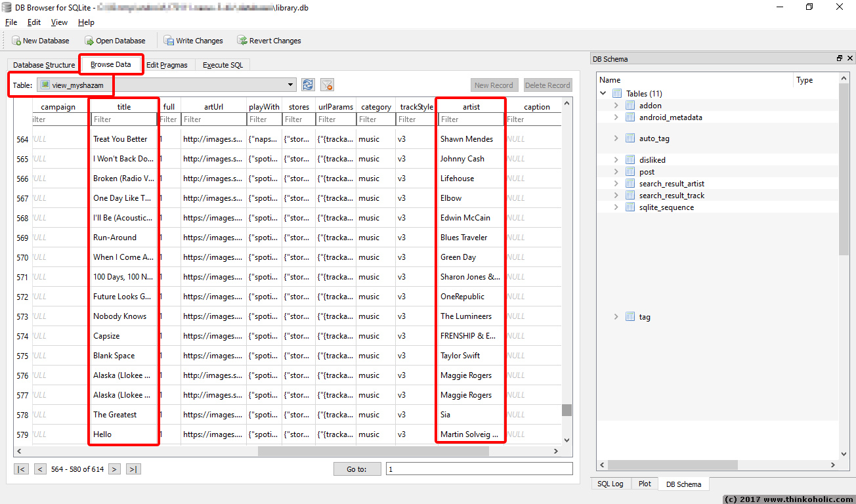Switch to Edit Pragmas tab
856x504 pixels.
click(x=167, y=65)
